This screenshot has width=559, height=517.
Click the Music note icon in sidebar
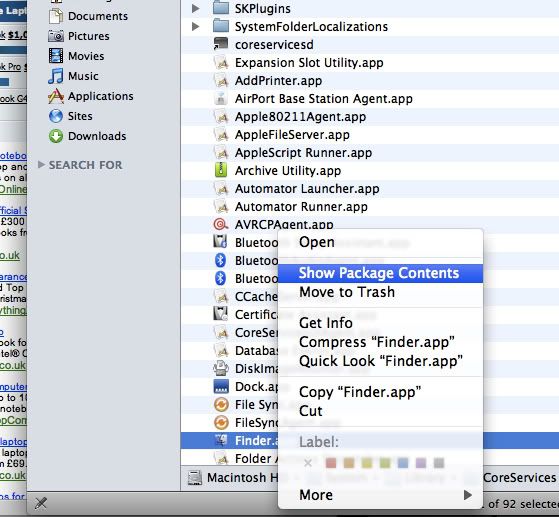click(x=56, y=76)
